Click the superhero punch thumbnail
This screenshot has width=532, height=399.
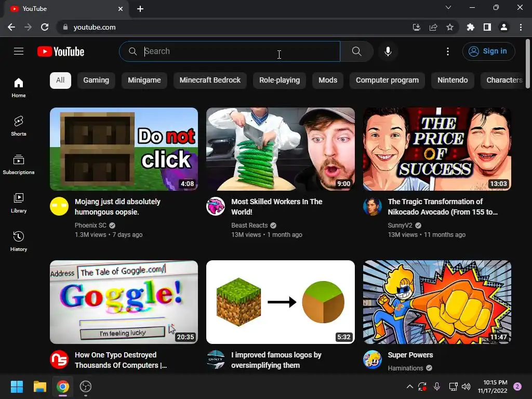(437, 302)
